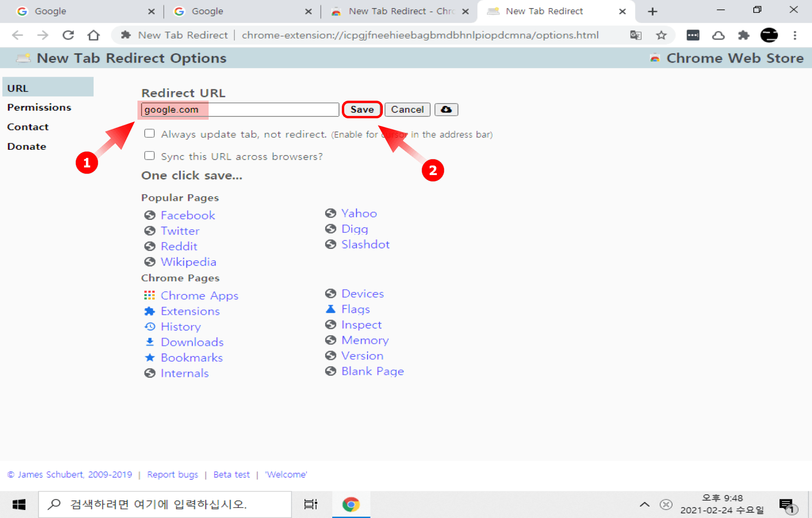This screenshot has width=812, height=518.
Task: Open Beta test footer link
Action: (x=232, y=475)
